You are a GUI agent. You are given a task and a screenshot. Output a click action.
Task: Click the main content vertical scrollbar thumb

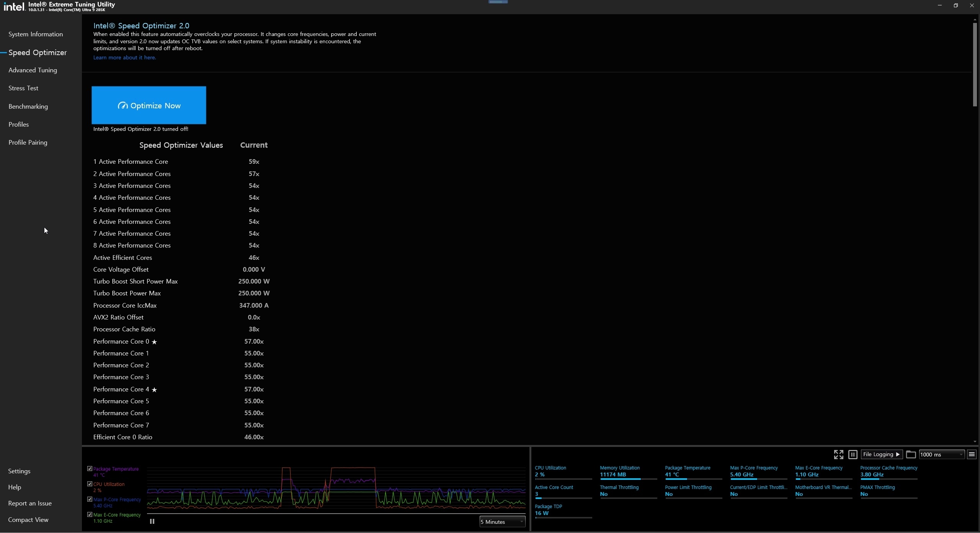coord(975,64)
